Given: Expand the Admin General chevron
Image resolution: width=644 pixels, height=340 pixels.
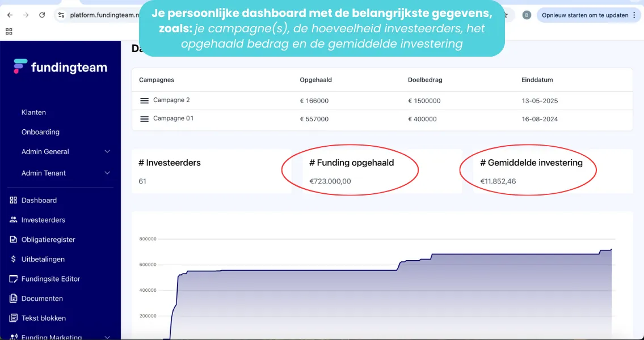Looking at the screenshot, I should [x=107, y=152].
